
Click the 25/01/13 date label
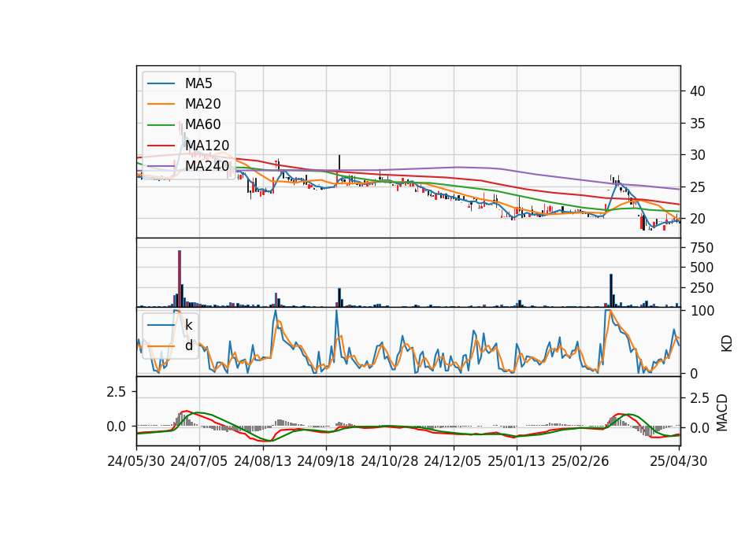tap(517, 461)
